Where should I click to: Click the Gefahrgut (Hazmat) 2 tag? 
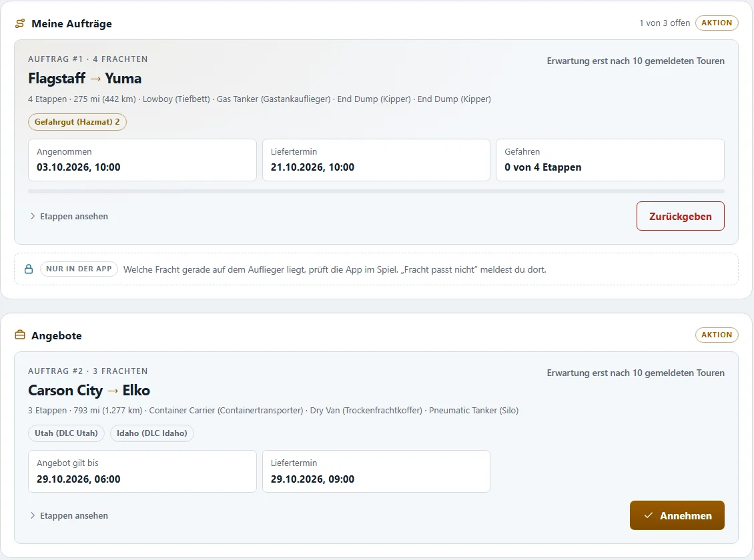[x=77, y=122]
